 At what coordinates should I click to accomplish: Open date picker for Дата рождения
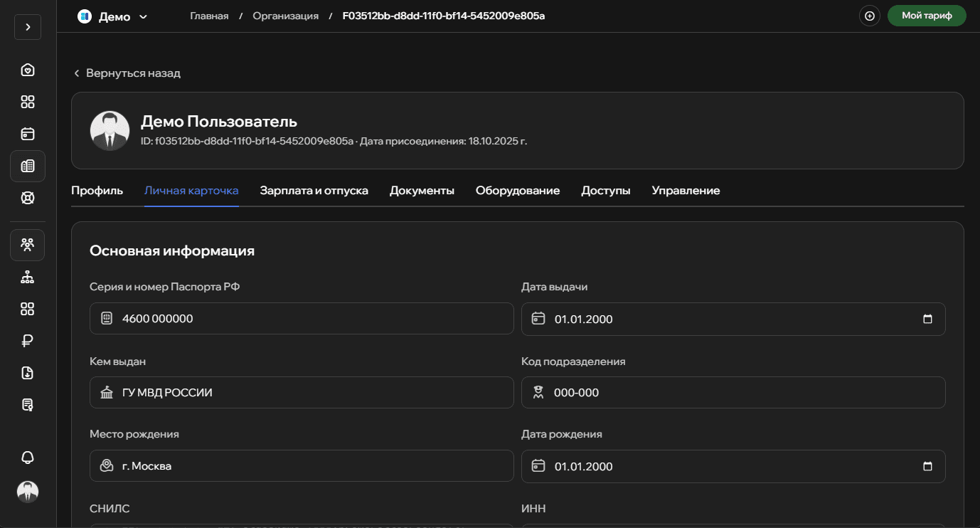pyautogui.click(x=927, y=466)
